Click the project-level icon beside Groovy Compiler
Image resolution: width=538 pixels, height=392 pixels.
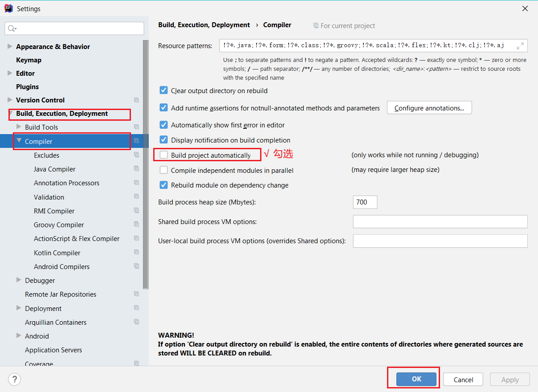[x=137, y=225]
